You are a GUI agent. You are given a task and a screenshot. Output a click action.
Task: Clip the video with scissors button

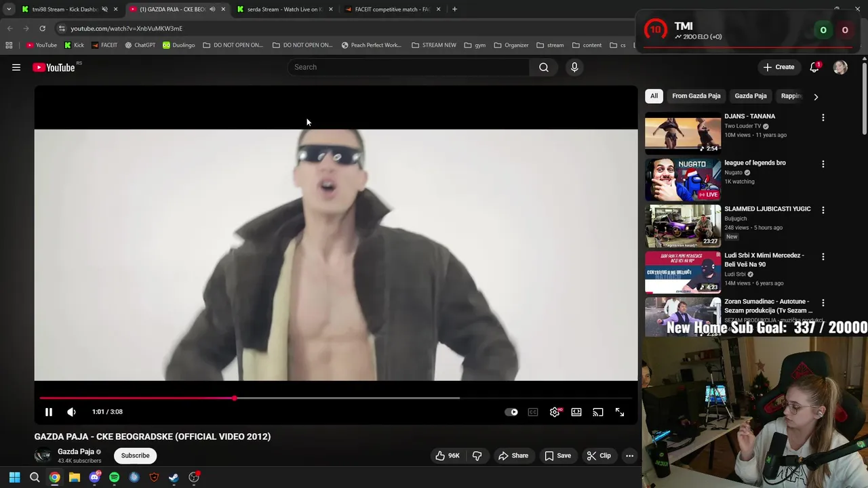[x=599, y=455]
